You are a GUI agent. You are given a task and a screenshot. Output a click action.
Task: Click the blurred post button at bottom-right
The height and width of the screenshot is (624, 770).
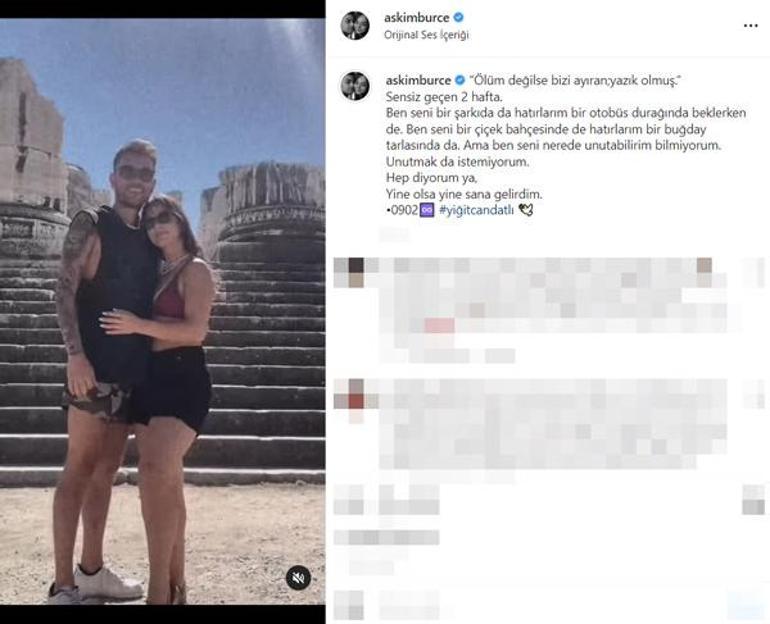[x=746, y=605]
